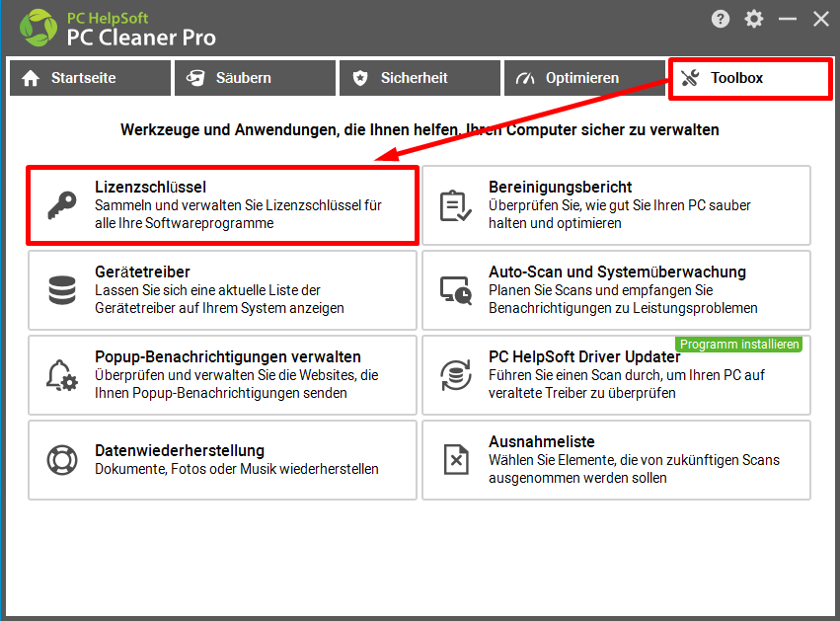
Task: Open Popup-Benachrichtigungen verwalten
Action: point(222,375)
